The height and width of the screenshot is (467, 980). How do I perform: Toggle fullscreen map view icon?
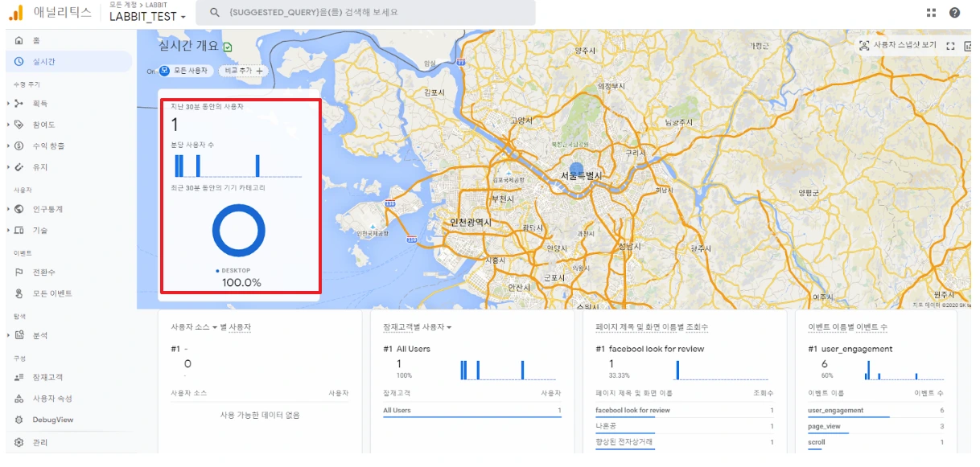coord(950,46)
